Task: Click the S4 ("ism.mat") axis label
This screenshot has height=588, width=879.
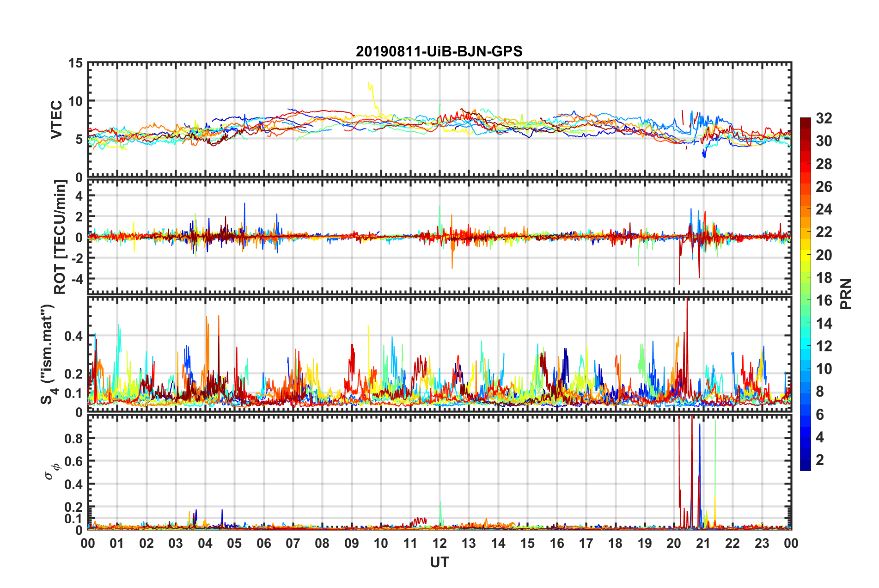Action: [x=48, y=354]
